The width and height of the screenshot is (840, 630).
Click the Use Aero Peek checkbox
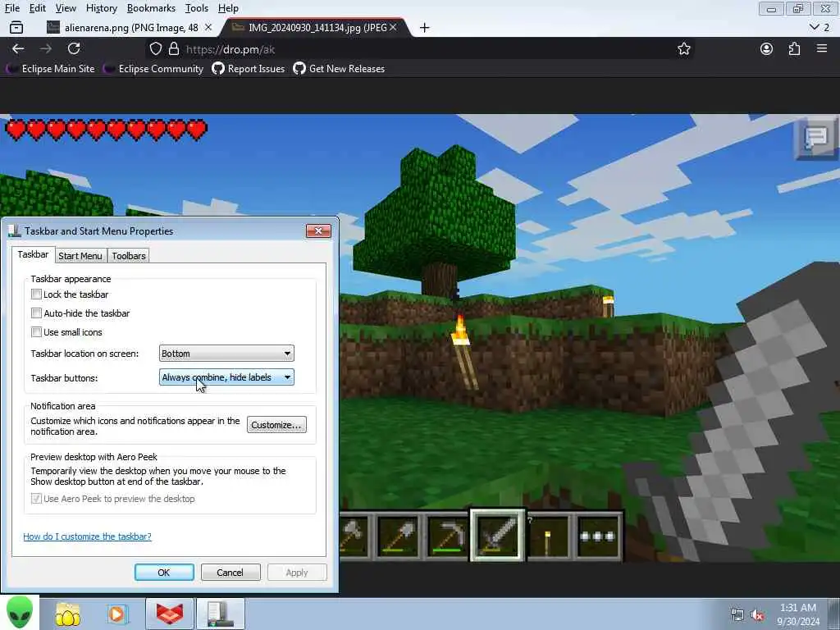36,498
